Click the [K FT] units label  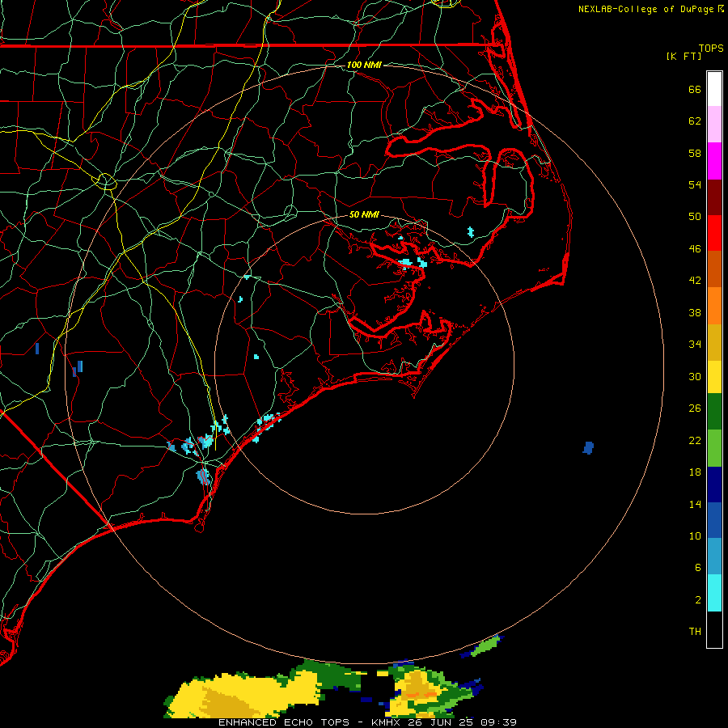pos(684,56)
